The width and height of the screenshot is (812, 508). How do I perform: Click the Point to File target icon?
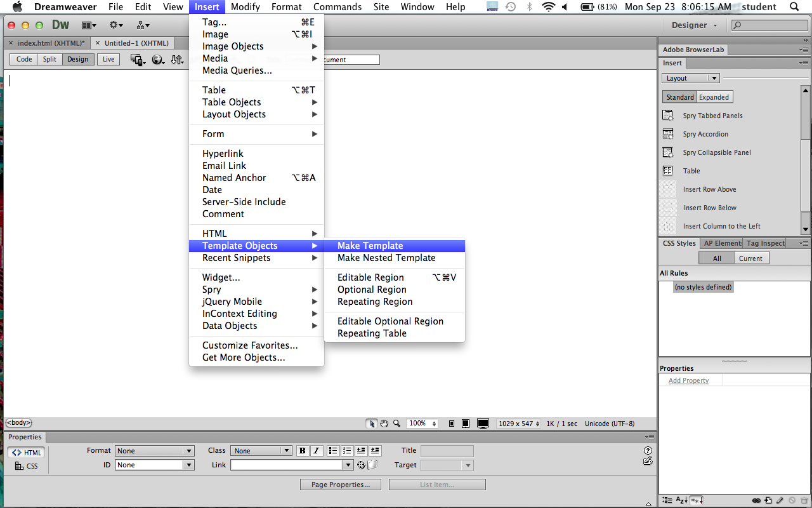click(362, 465)
